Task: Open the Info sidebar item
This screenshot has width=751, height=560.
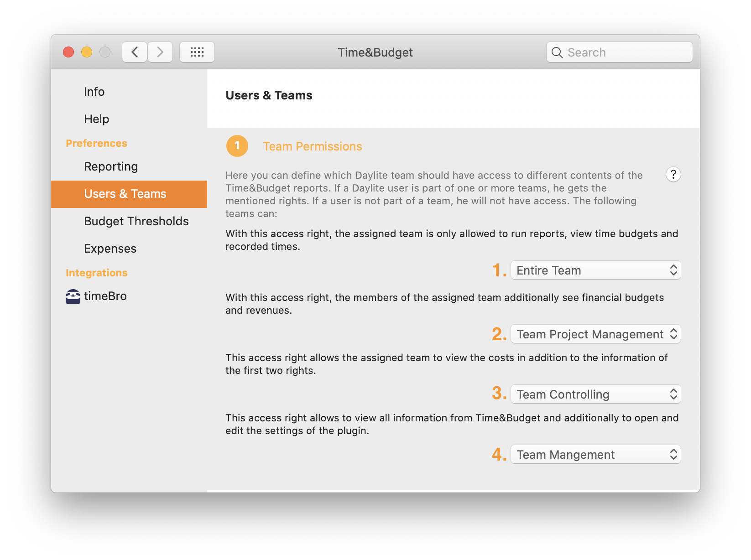Action: [x=129, y=92]
